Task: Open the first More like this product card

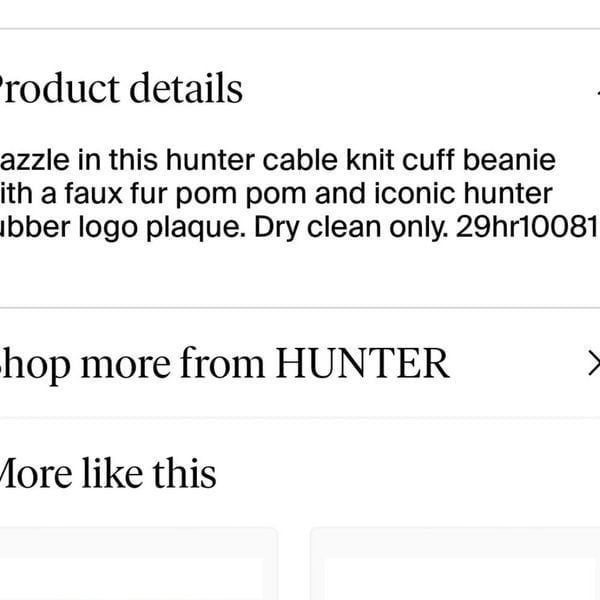Action: tap(139, 564)
